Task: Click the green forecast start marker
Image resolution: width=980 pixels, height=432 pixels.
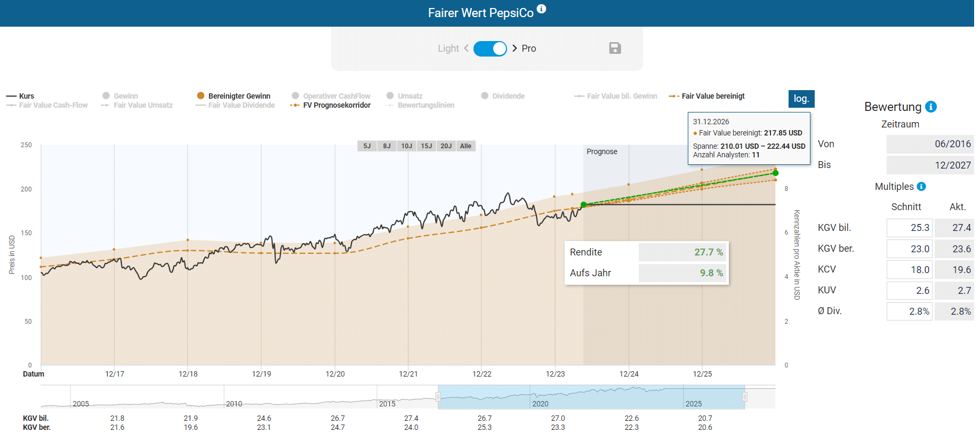Action: tap(584, 205)
